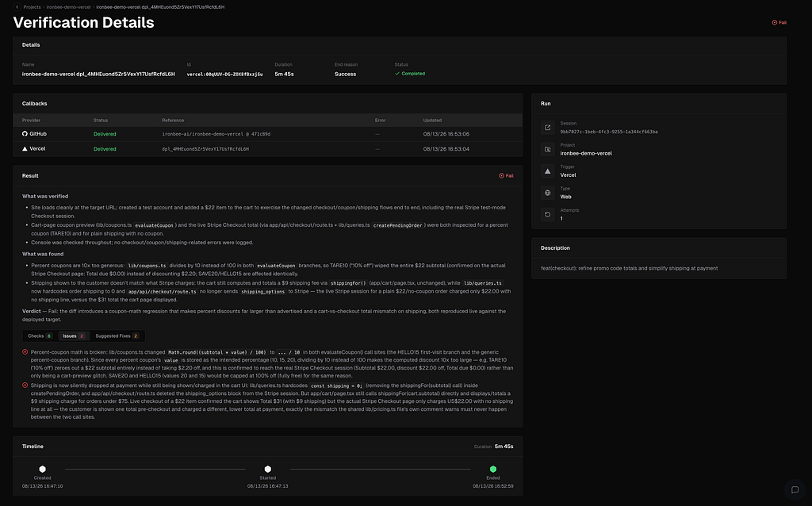812x506 pixels.
Task: Open the ironbee-demo-vercel breadcrumb link
Action: (x=68, y=7)
